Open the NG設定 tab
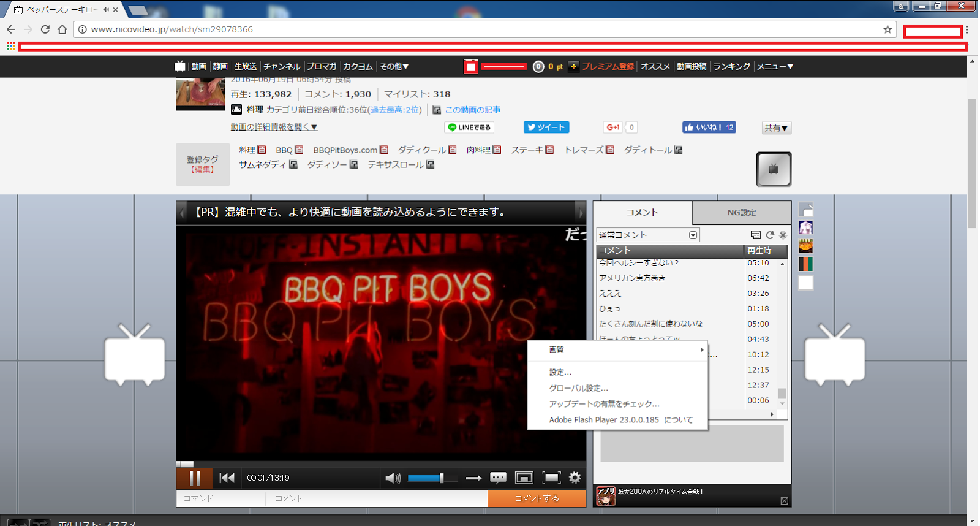Screen dimensions: 980x526 point(742,213)
